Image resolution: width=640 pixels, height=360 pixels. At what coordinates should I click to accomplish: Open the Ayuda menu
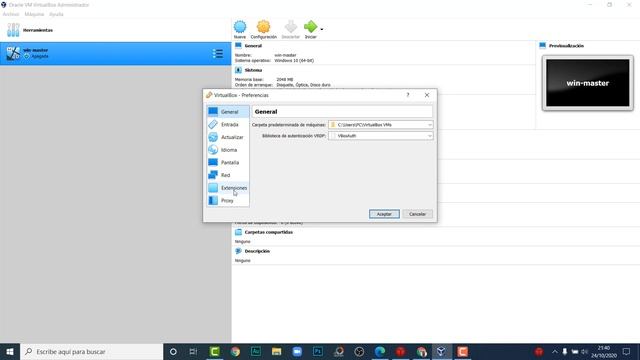coord(56,14)
